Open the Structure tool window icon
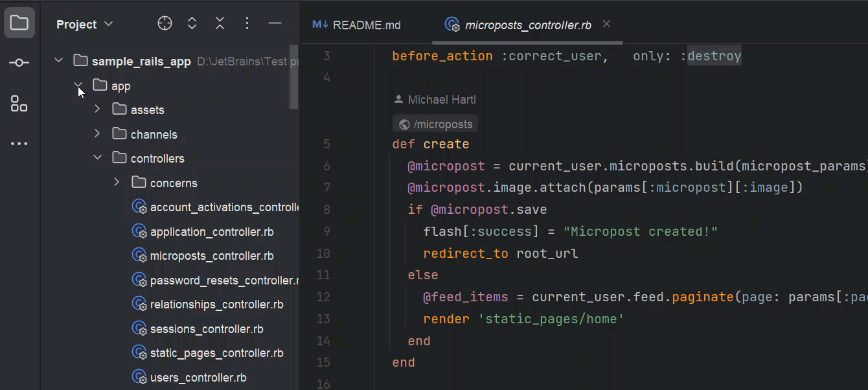Screen dimensions: 868x390 [19, 104]
